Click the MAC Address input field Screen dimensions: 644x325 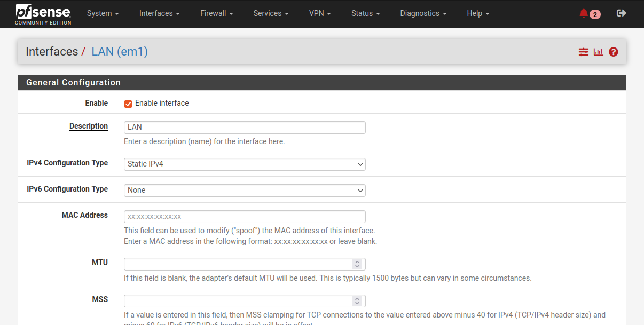click(x=245, y=217)
